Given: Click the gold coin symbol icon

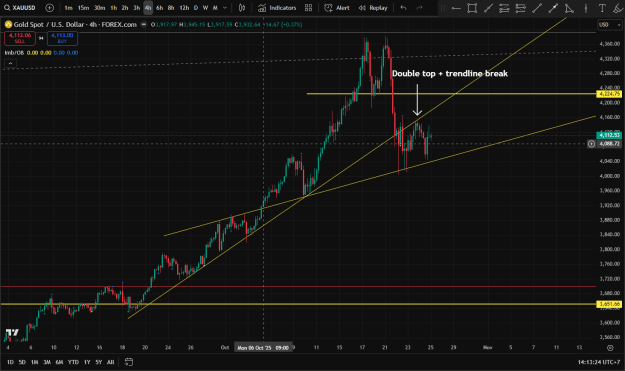Looking at the screenshot, I should (x=8, y=25).
